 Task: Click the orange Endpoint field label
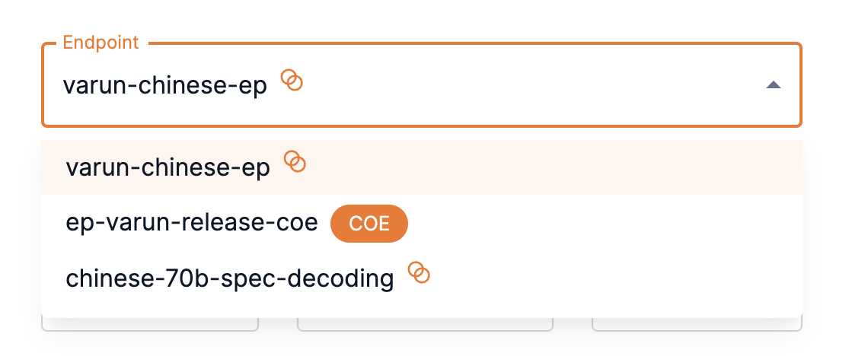tap(101, 43)
